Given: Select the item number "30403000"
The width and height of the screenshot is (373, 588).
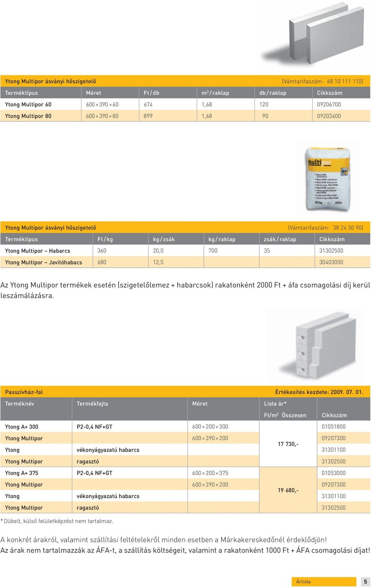Looking at the screenshot, I should (x=331, y=262).
